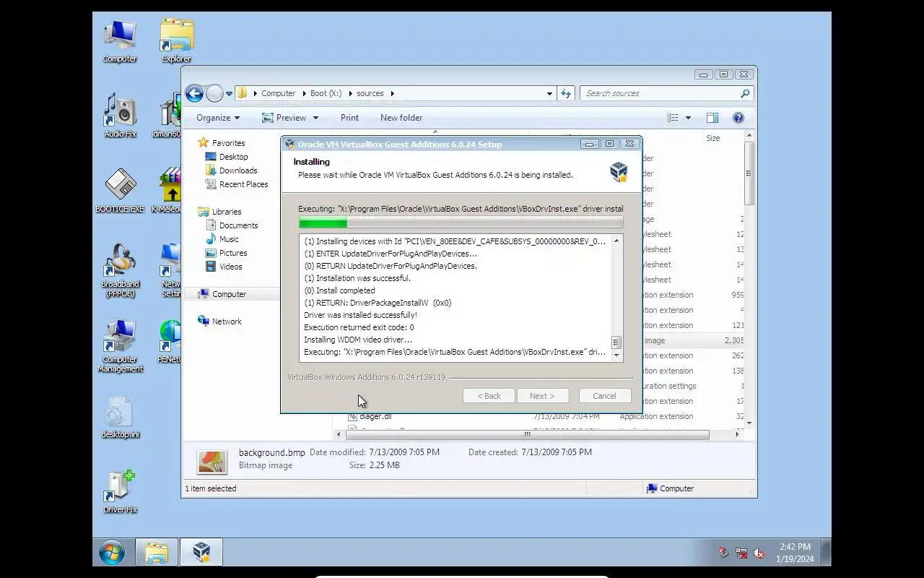Expand the Preview dropdown arrow
This screenshot has width=924, height=578.
click(x=315, y=118)
